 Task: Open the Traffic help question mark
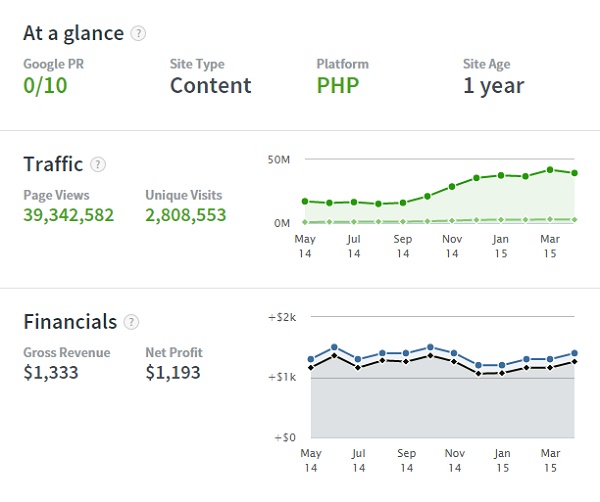(98, 164)
